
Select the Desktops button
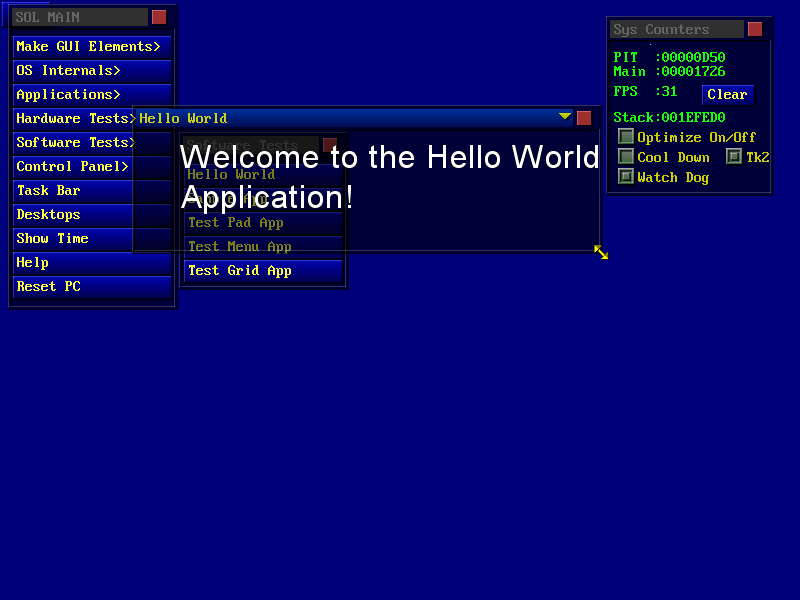[x=73, y=215]
